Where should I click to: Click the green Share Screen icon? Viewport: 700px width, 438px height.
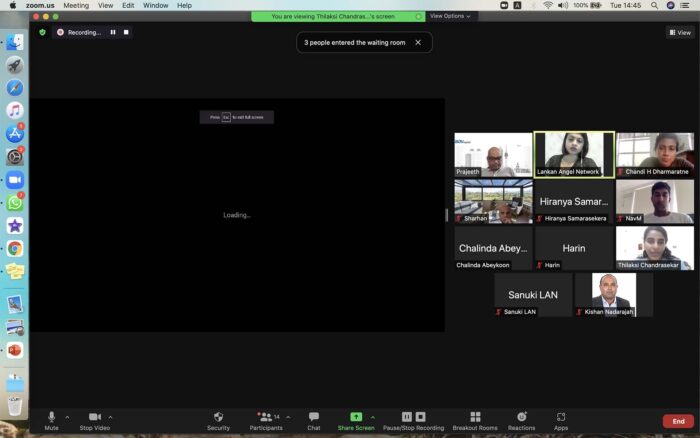[x=355, y=416]
